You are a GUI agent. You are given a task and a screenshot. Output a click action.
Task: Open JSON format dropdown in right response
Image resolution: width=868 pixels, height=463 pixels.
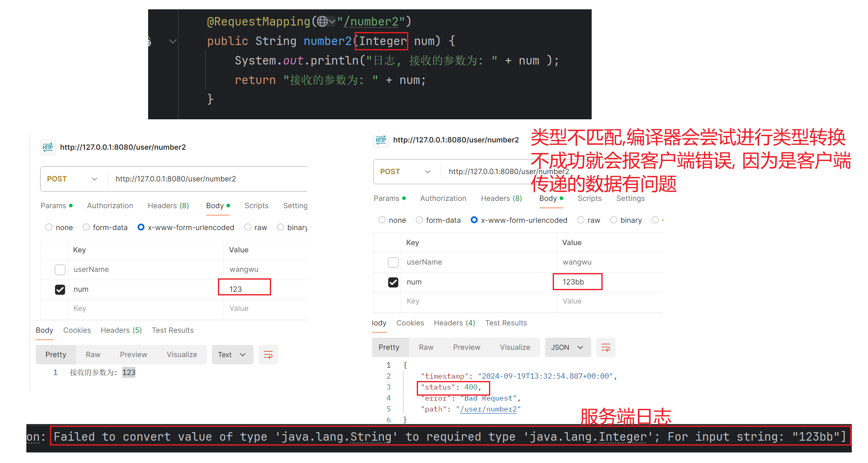point(567,347)
